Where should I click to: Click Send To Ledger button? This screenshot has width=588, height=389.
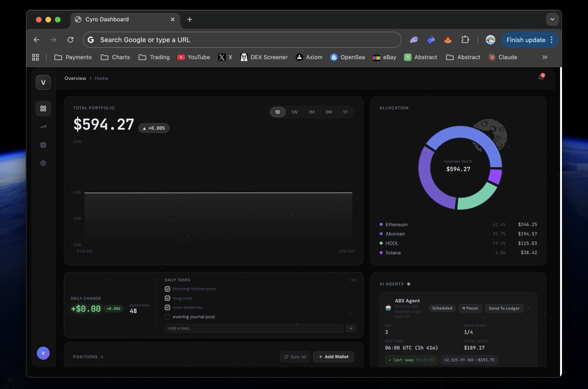[504, 308]
